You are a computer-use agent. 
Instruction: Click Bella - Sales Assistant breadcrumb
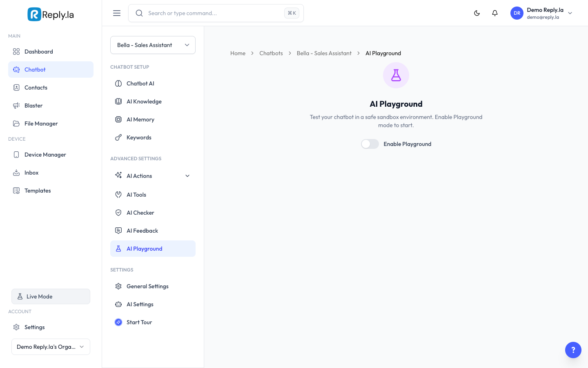pos(324,53)
